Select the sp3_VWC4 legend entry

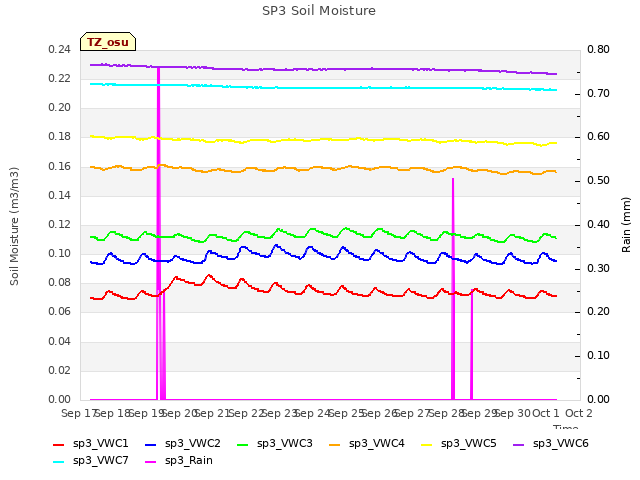click(x=367, y=443)
